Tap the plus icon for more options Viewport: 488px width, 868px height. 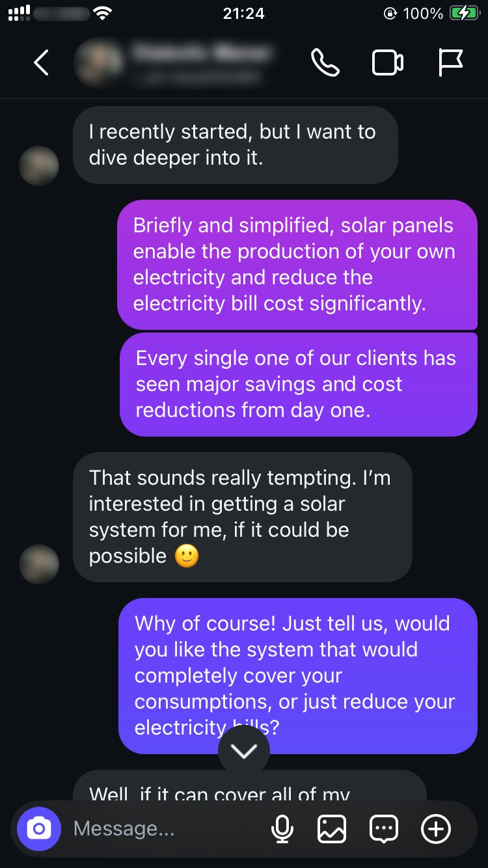436,828
